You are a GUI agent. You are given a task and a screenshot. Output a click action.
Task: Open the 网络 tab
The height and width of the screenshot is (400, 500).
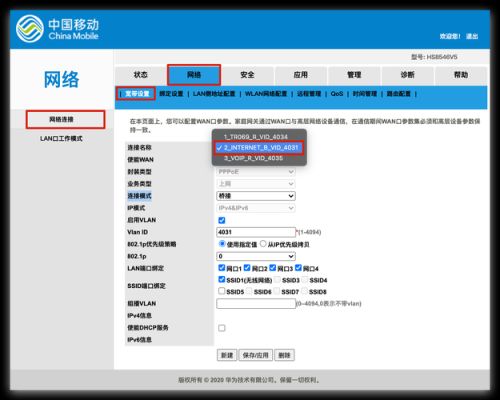194,75
